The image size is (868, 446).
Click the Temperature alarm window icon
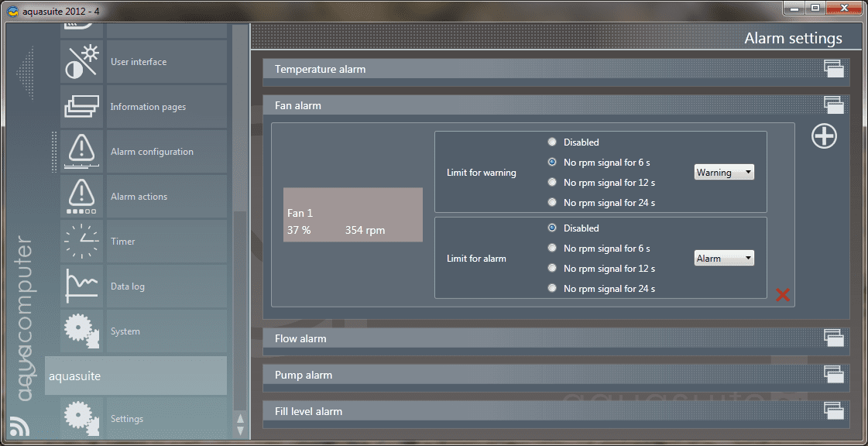pyautogui.click(x=834, y=69)
